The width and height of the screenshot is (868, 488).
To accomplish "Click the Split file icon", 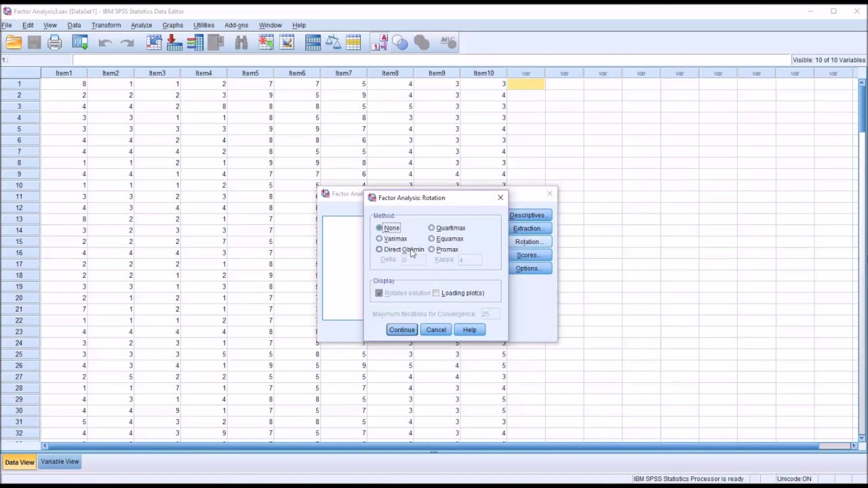I will [313, 43].
